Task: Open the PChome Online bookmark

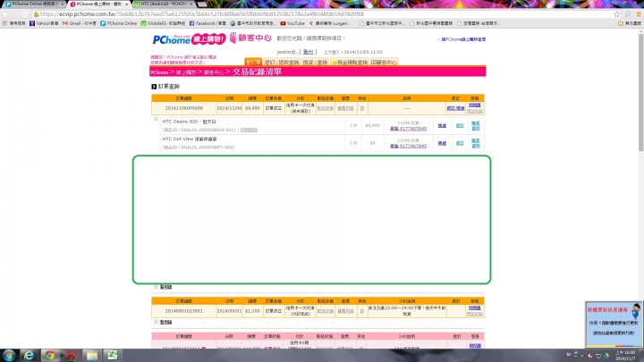Action: (x=119, y=23)
